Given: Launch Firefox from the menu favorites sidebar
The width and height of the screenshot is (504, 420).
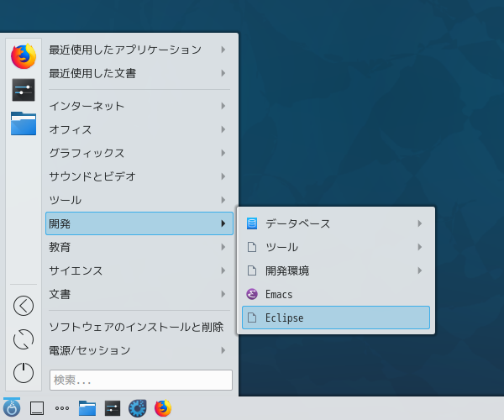Looking at the screenshot, I should tap(24, 56).
